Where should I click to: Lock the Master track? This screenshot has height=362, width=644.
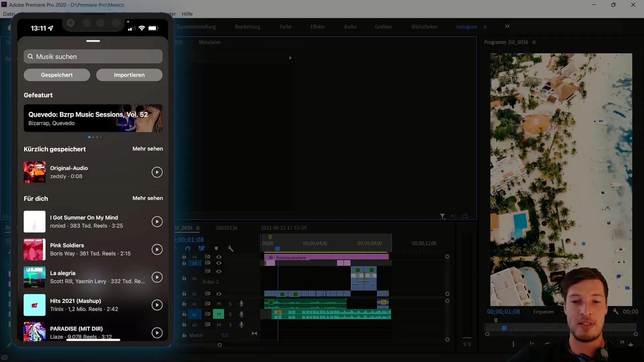coord(184,335)
